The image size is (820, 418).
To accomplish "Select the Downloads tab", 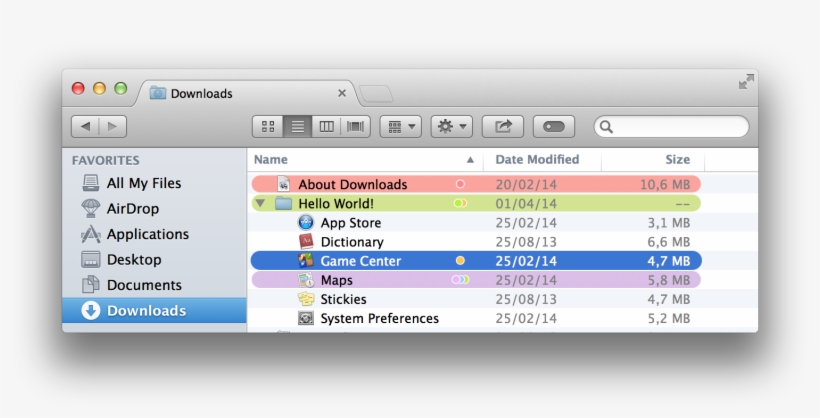I will tap(248, 94).
